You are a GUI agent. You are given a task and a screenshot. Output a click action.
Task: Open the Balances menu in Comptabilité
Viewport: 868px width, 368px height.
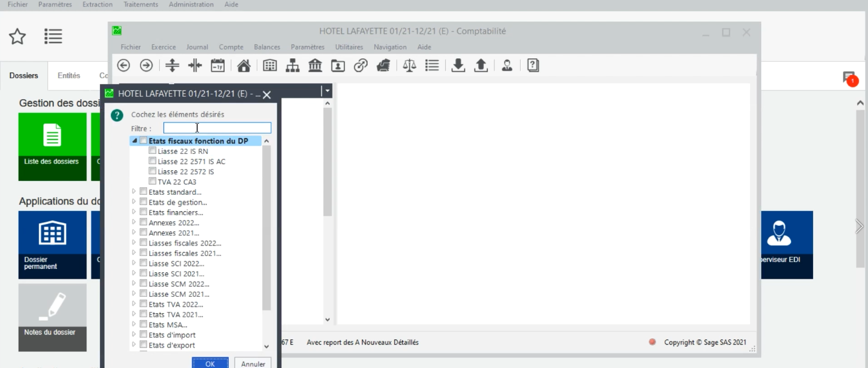coord(267,47)
